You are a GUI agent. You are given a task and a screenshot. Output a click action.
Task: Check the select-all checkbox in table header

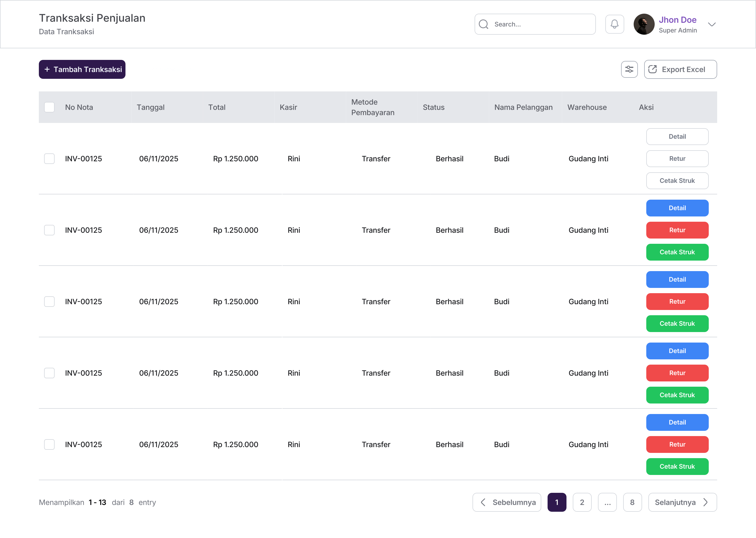click(x=49, y=107)
